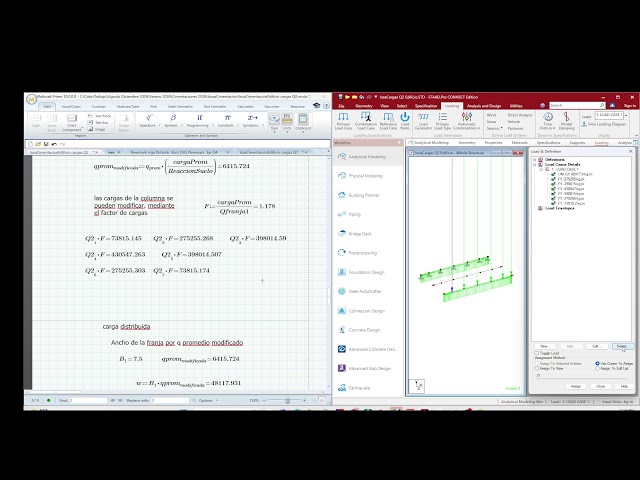
Task: Select Assign To Selected Entities option
Action: (537, 363)
